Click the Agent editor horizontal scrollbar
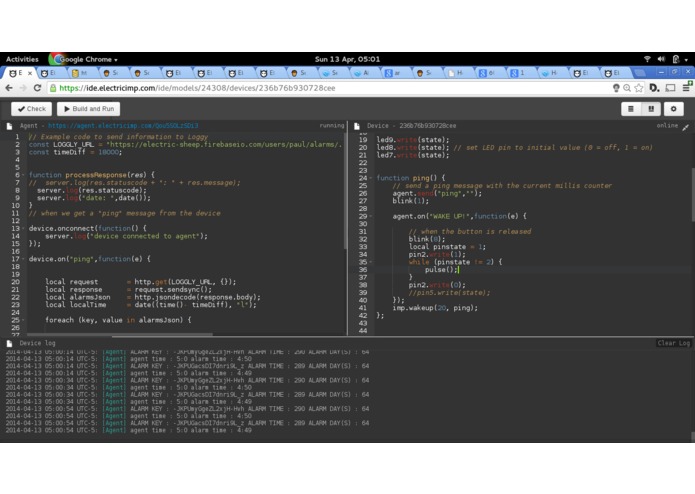The image size is (695, 494). point(120,335)
